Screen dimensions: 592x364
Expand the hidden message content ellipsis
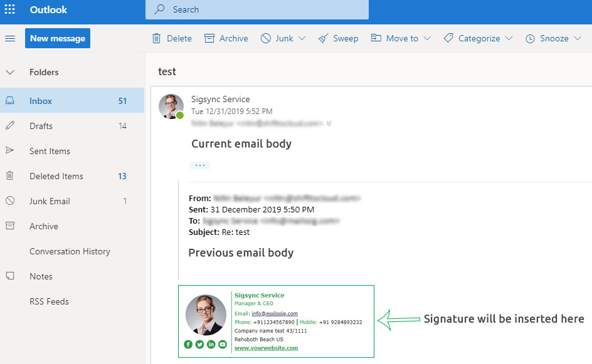coord(200,165)
